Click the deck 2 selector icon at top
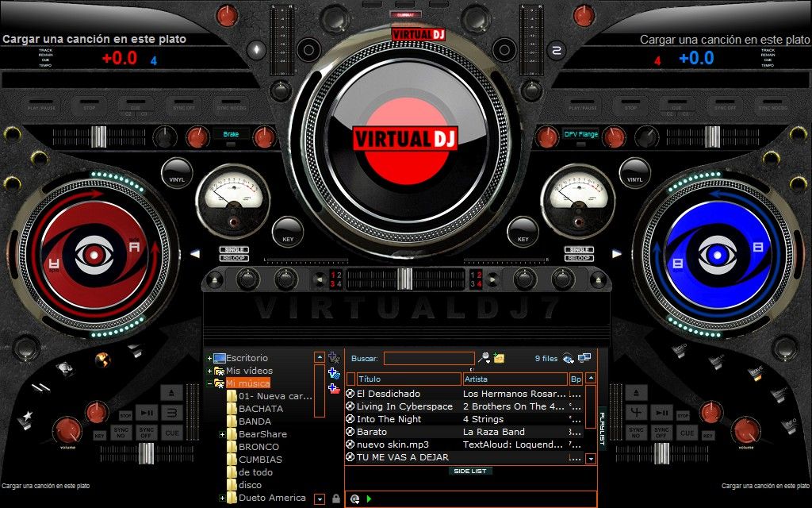 click(557, 50)
